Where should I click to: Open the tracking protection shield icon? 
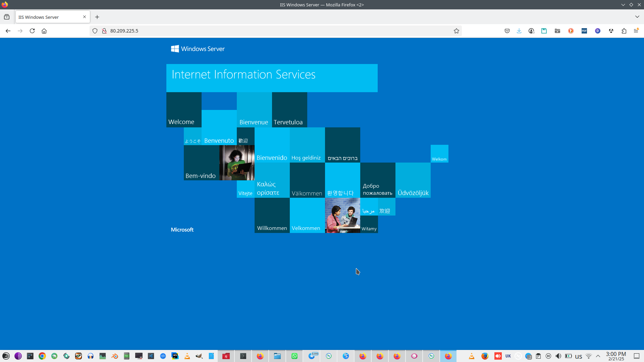(95, 31)
